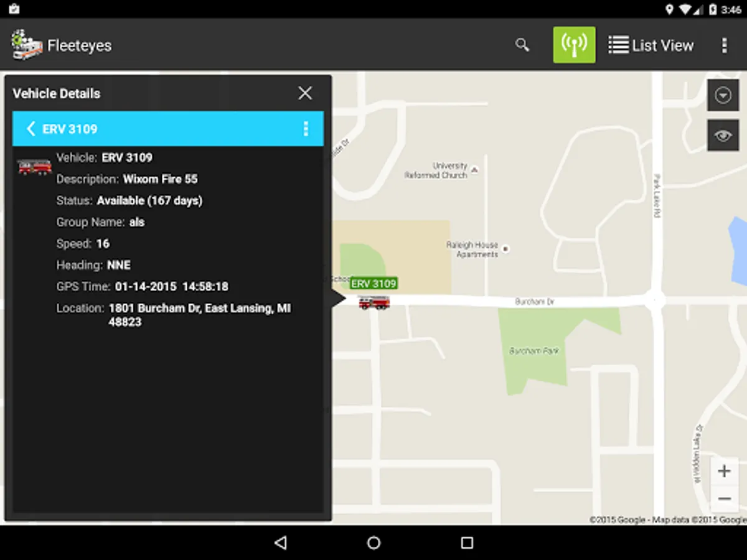Image resolution: width=747 pixels, height=560 pixels.
Task: Tap the location pin status bar icon
Action: click(670, 9)
